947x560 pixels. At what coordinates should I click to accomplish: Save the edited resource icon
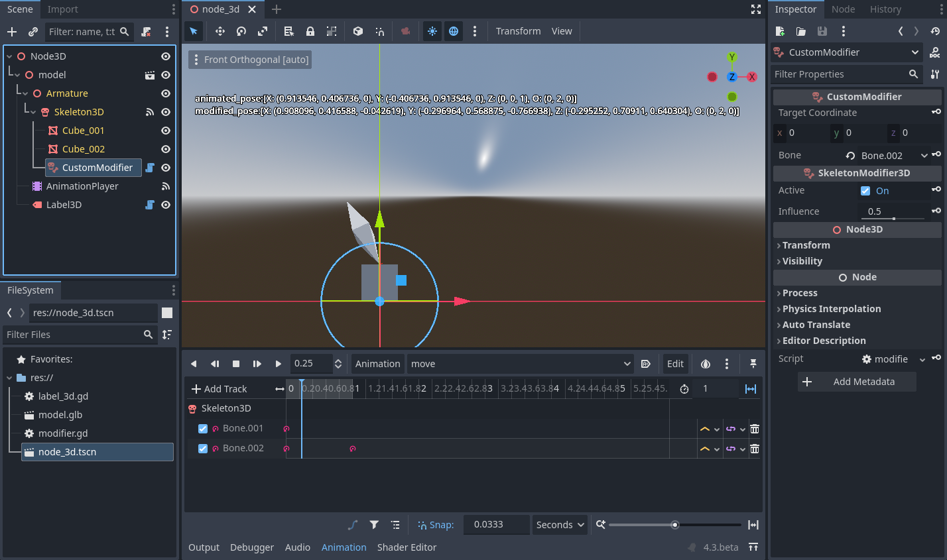pos(822,31)
